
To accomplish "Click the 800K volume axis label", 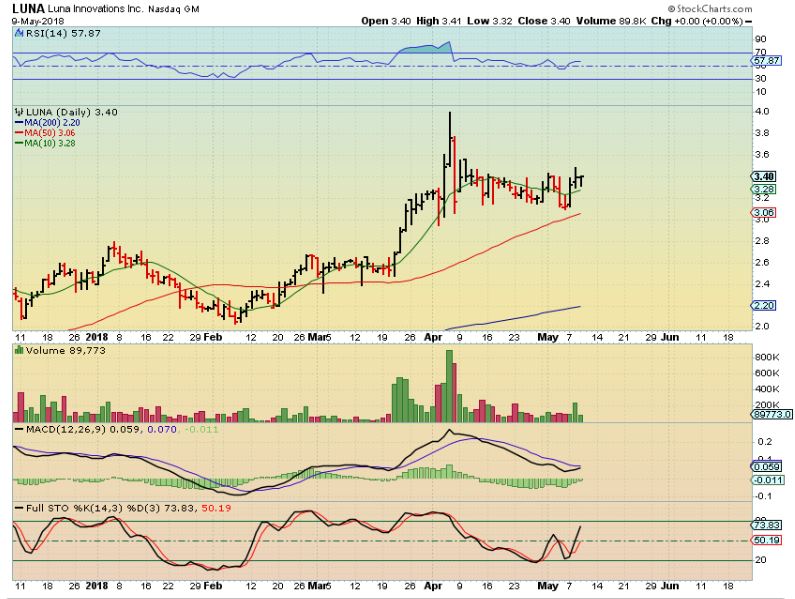I will [767, 357].
